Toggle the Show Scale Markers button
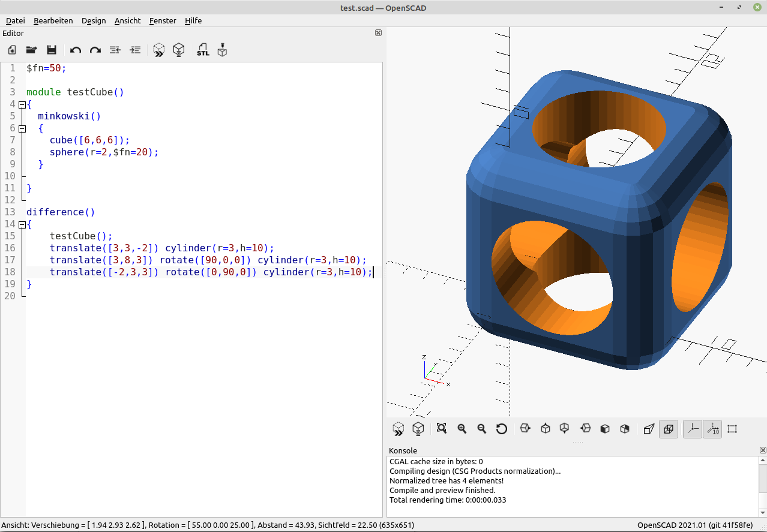767x532 pixels. [x=712, y=429]
